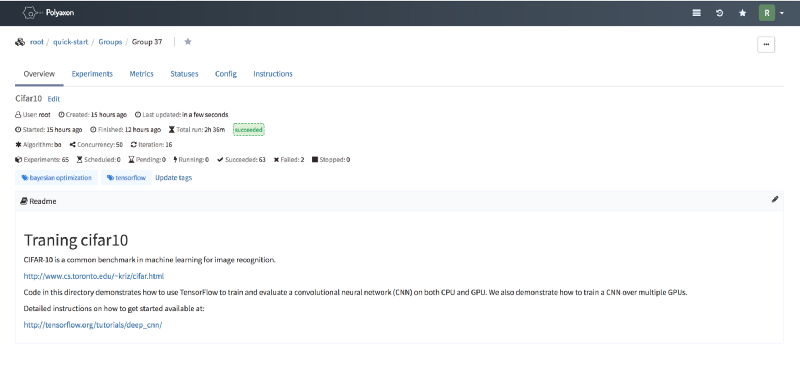This screenshot has height=366, width=800.
Task: Select the tensorflow tag
Action: [126, 178]
